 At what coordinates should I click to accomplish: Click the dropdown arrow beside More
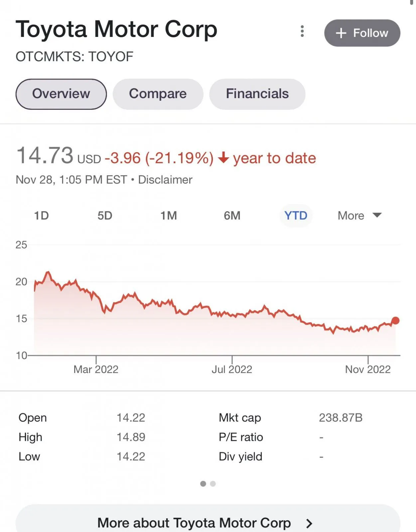[377, 215]
